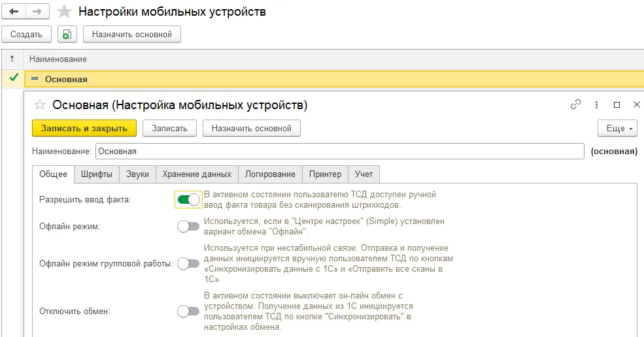Viewport: 644px width, 337px height.
Task: Click description starting В активном состоянии пользователю ТСД
Action: tap(320, 199)
